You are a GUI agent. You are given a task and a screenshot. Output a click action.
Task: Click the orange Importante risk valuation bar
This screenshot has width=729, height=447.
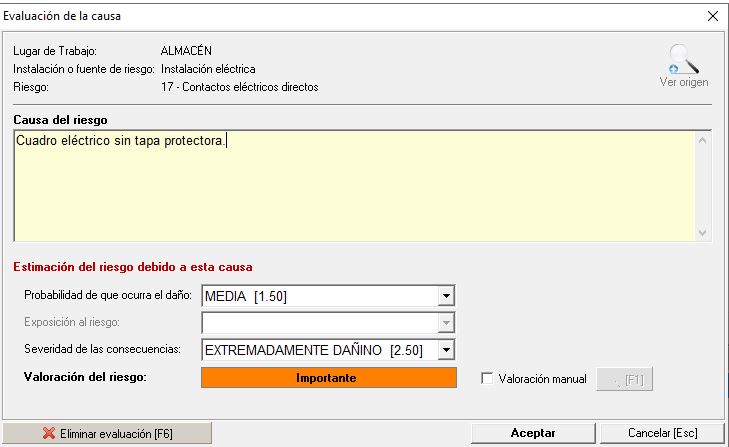click(329, 377)
